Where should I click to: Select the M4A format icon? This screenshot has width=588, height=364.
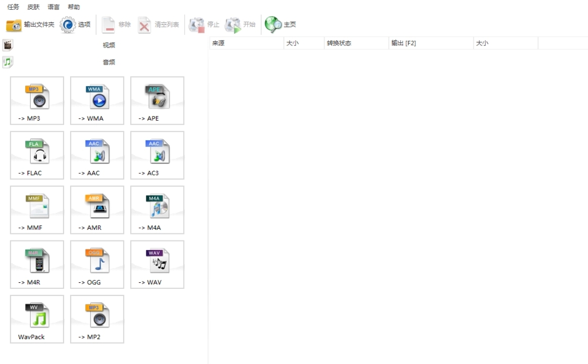pyautogui.click(x=157, y=209)
